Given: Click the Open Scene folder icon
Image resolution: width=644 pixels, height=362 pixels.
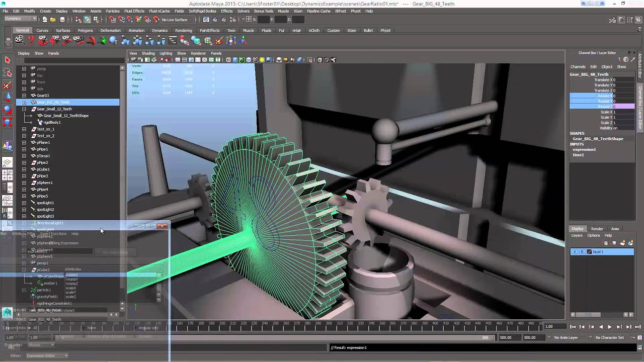Looking at the screenshot, I should coord(53,20).
